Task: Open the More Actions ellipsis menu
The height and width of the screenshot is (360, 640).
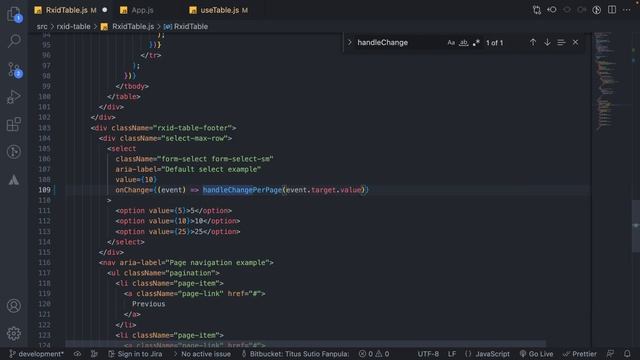Action: coord(627,10)
